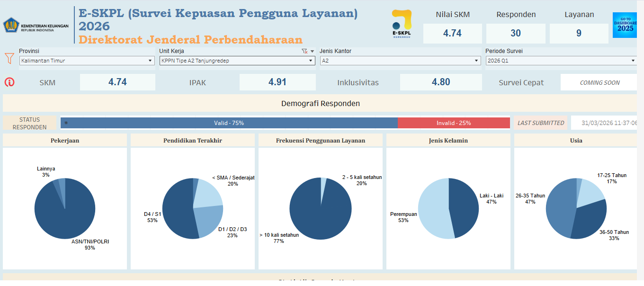Click the E-SKPL Kemenkeu logo

(402, 24)
